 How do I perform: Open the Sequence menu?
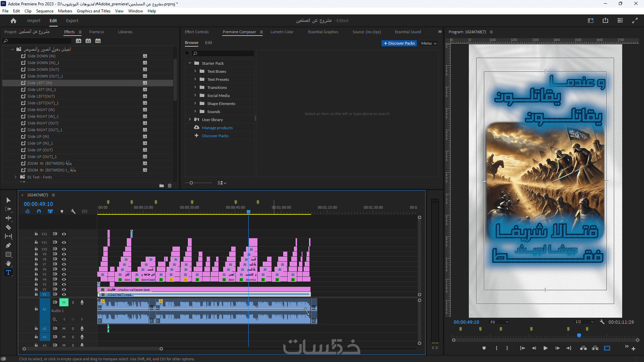coord(45,11)
